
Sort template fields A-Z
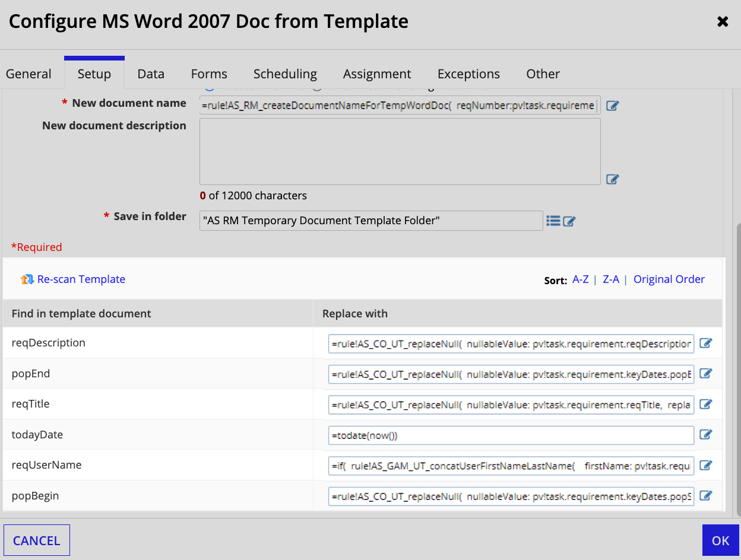tap(581, 279)
